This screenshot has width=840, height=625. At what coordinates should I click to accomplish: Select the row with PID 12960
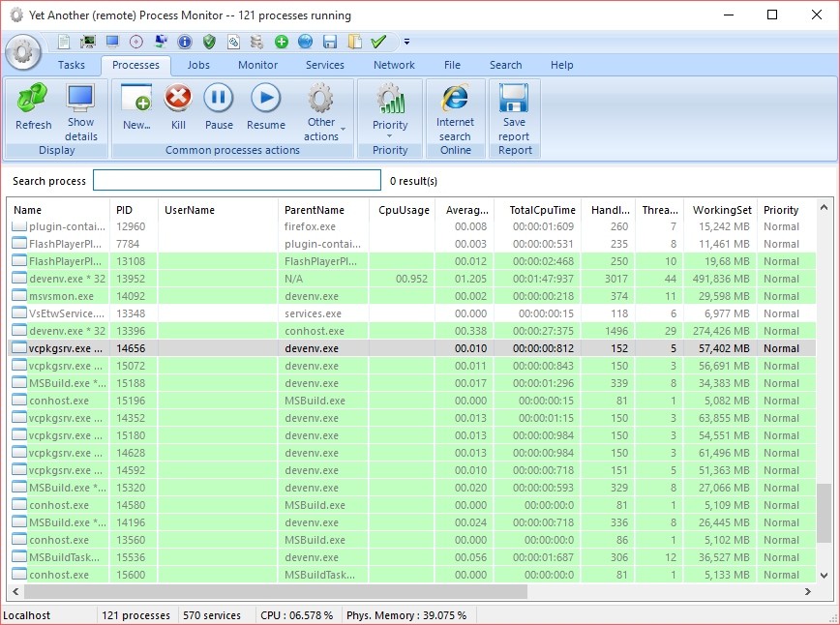pyautogui.click(x=411, y=226)
